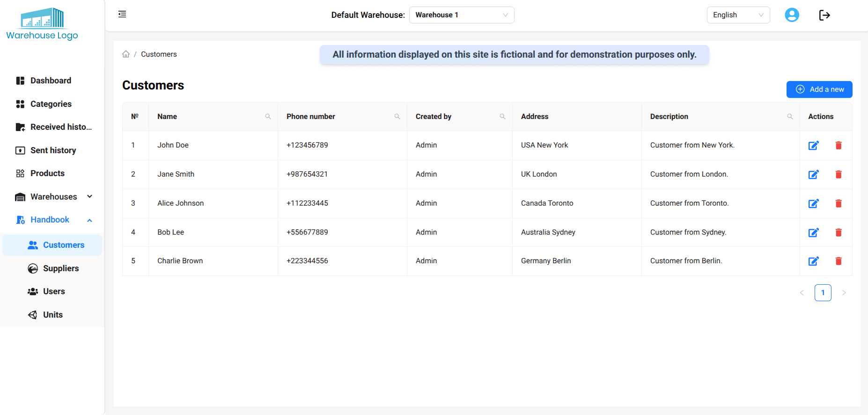Click the next page arrow
868x415 pixels.
pyautogui.click(x=844, y=293)
